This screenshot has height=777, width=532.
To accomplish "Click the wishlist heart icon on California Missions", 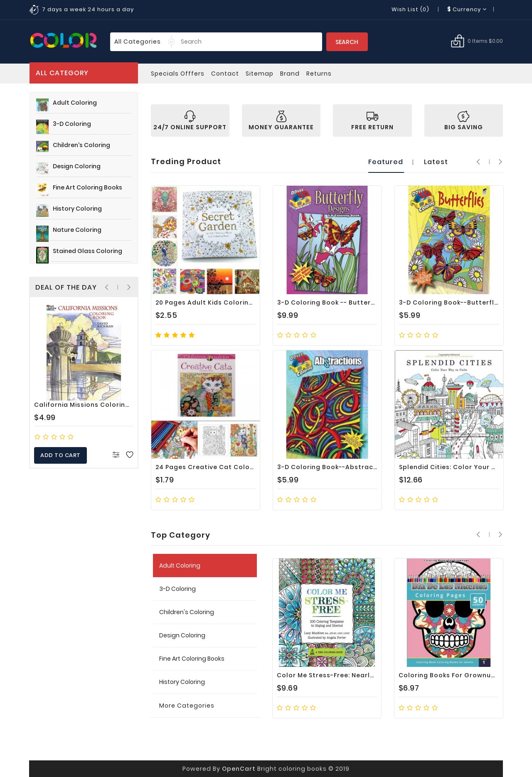I will click(x=130, y=455).
